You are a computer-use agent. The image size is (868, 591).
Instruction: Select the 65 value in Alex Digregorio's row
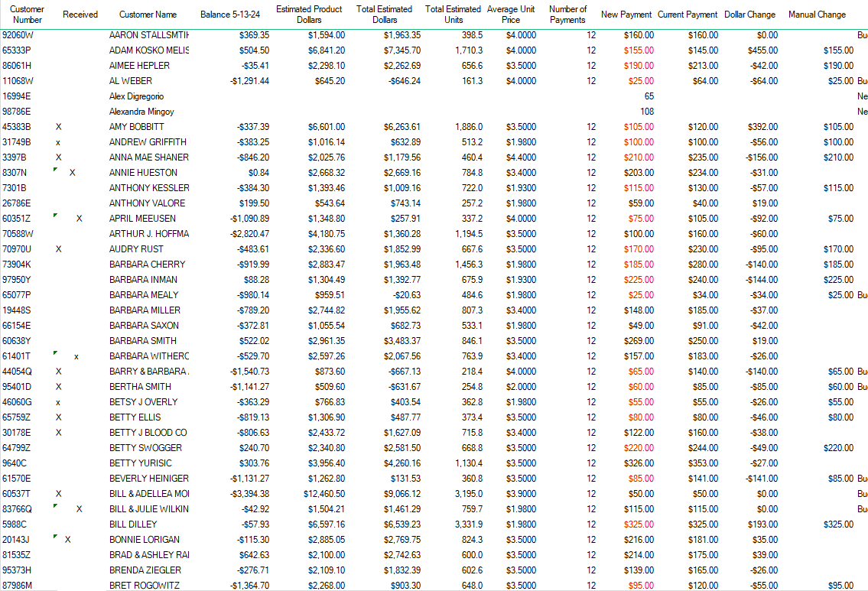[x=649, y=96]
